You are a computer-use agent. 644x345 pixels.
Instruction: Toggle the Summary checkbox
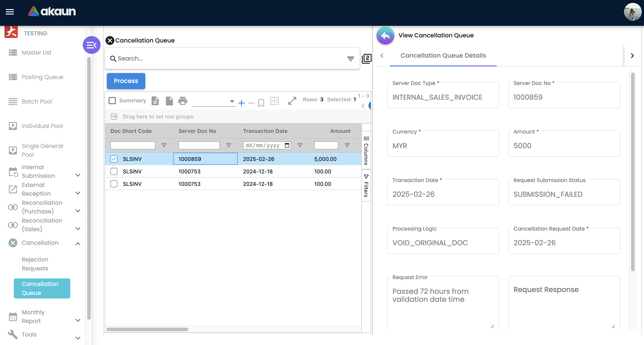coord(112,101)
